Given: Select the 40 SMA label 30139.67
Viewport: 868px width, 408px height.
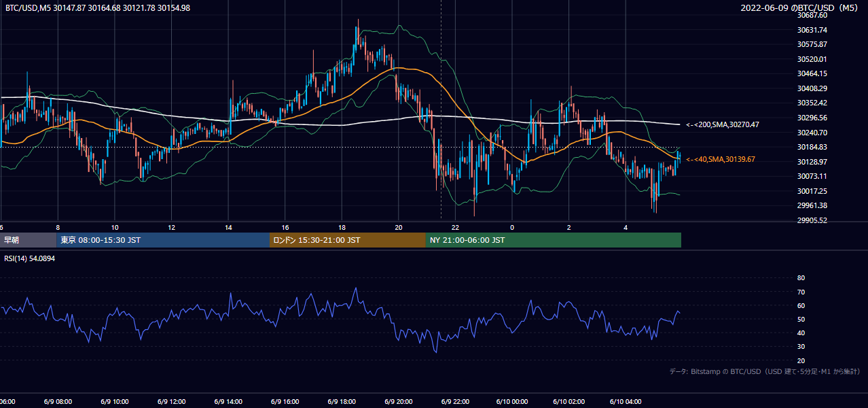Looking at the screenshot, I should coord(721,159).
